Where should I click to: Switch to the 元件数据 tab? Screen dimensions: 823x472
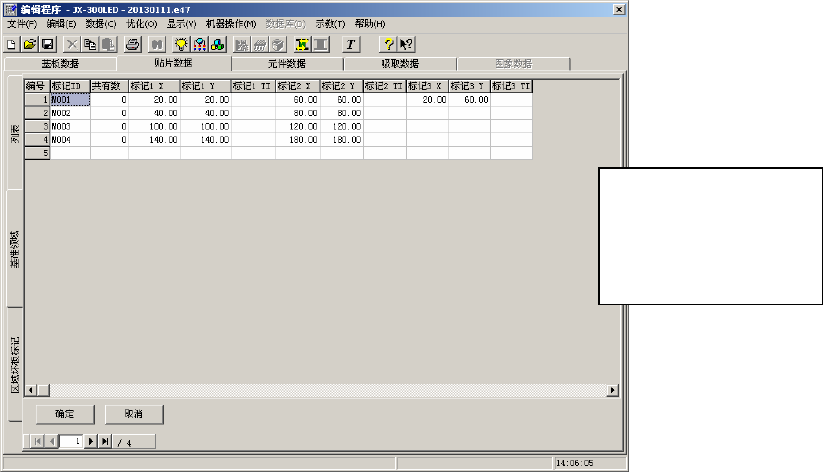[287, 63]
